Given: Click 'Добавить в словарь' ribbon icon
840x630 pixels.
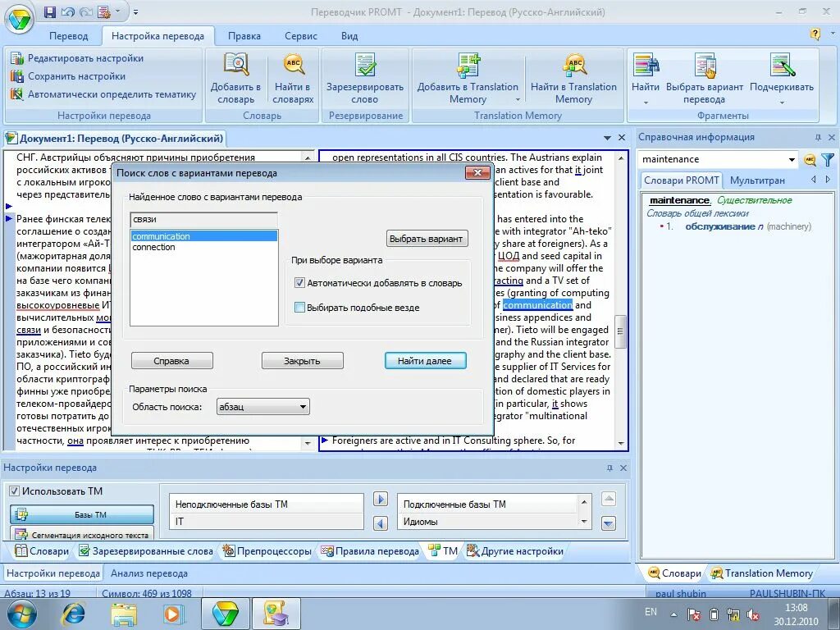Looking at the screenshot, I should [235, 78].
